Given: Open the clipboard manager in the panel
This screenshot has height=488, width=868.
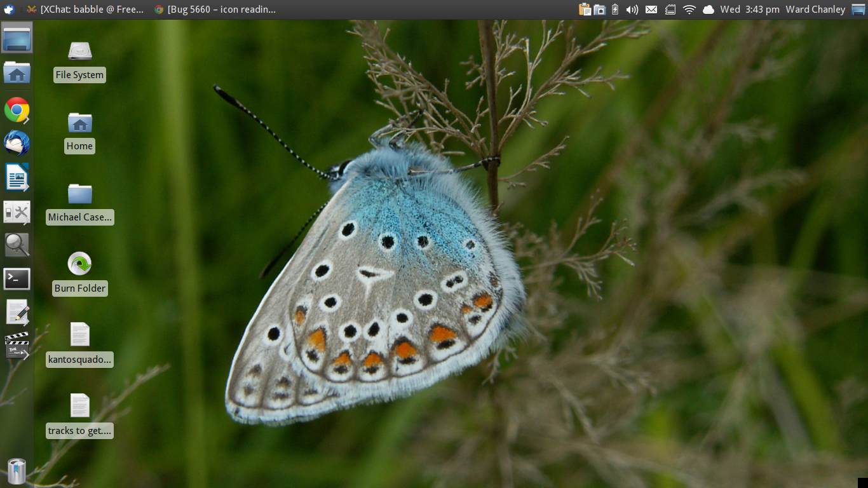Looking at the screenshot, I should 585,10.
